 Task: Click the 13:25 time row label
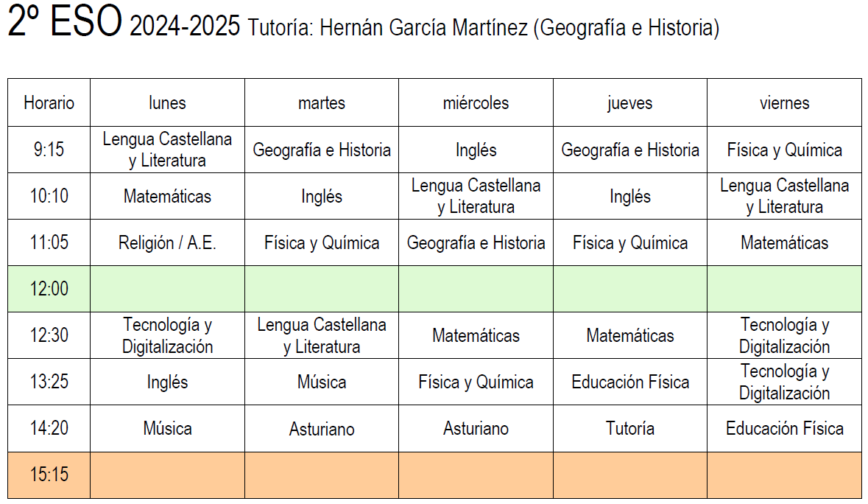point(49,382)
